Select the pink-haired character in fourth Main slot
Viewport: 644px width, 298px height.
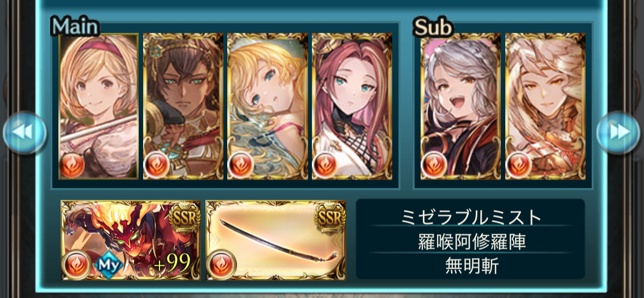(x=352, y=107)
